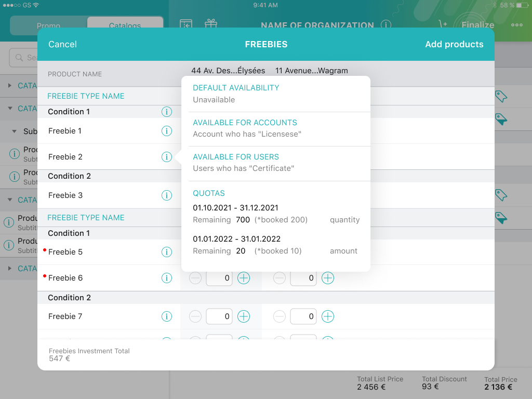Tap the info icon beside Freebie 2
Viewport: 532px width, 399px height.
(x=166, y=157)
